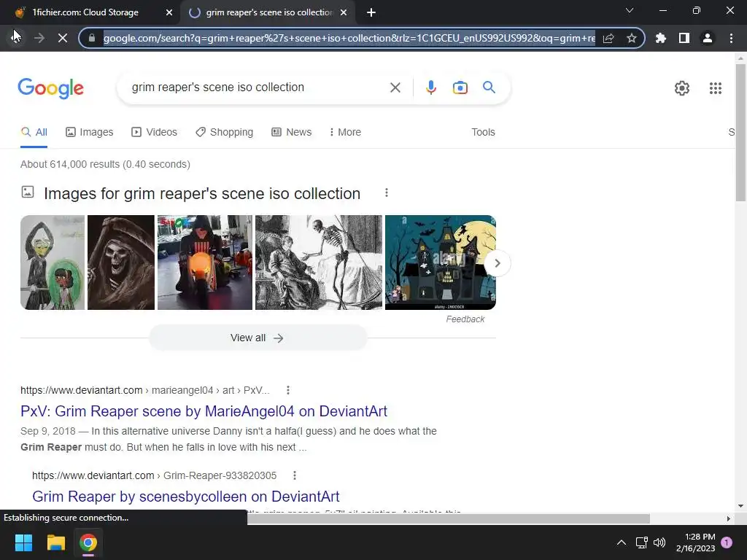Stop loading the page

click(63, 38)
